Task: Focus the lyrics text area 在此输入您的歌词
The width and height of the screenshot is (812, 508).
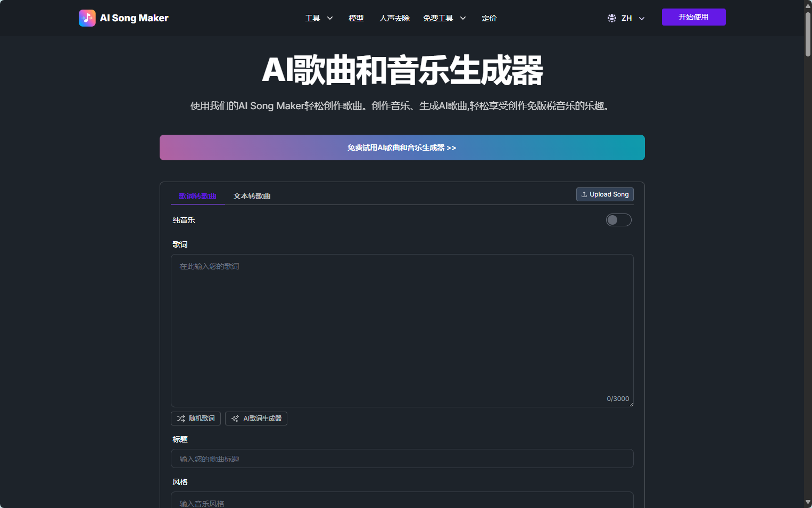Action: (402, 331)
